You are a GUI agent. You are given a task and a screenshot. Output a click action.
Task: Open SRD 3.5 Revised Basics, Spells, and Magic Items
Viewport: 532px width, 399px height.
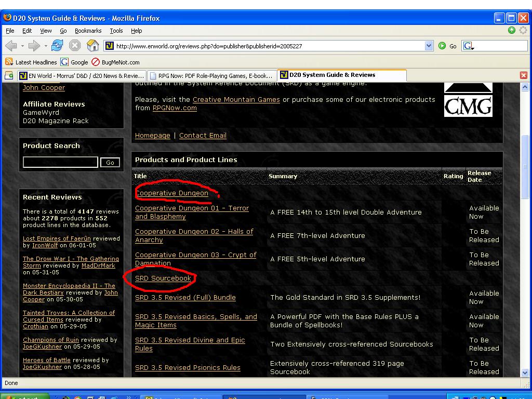click(x=196, y=321)
